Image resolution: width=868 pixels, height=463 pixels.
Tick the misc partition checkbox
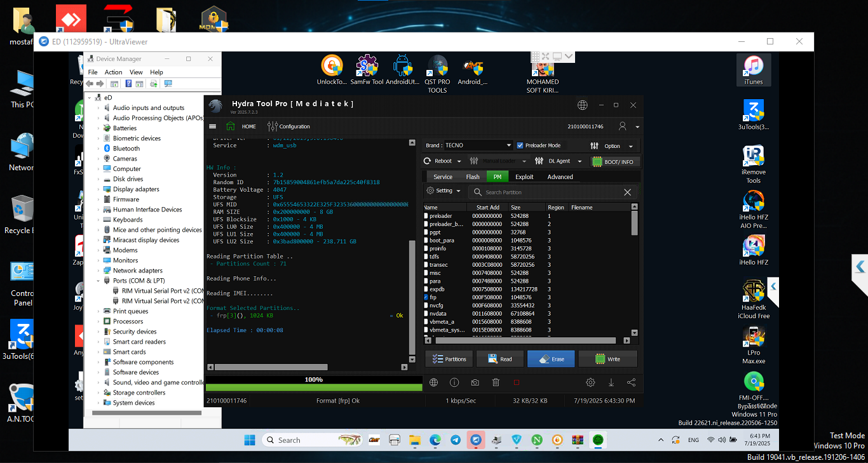tap(426, 273)
